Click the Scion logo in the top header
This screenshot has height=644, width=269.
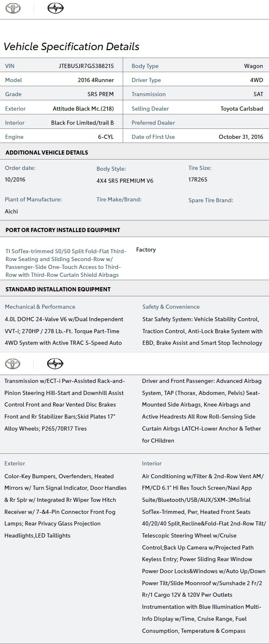tap(55, 8)
